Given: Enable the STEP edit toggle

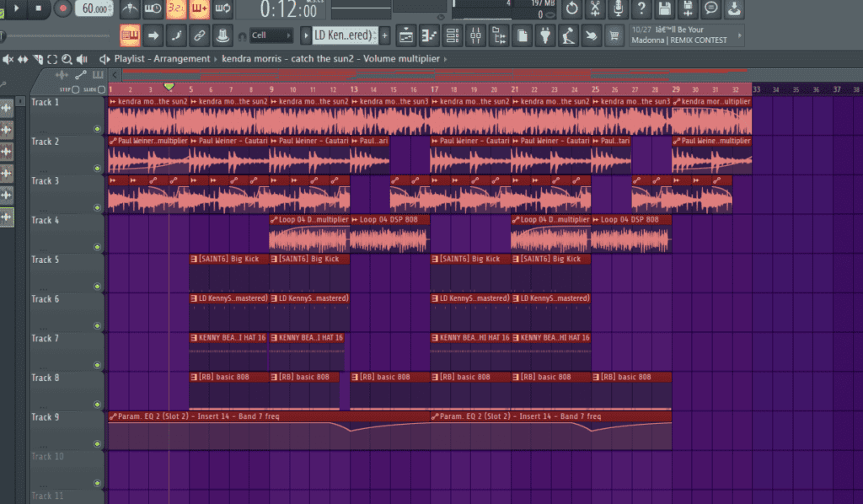Looking at the screenshot, I should pyautogui.click(x=75, y=89).
